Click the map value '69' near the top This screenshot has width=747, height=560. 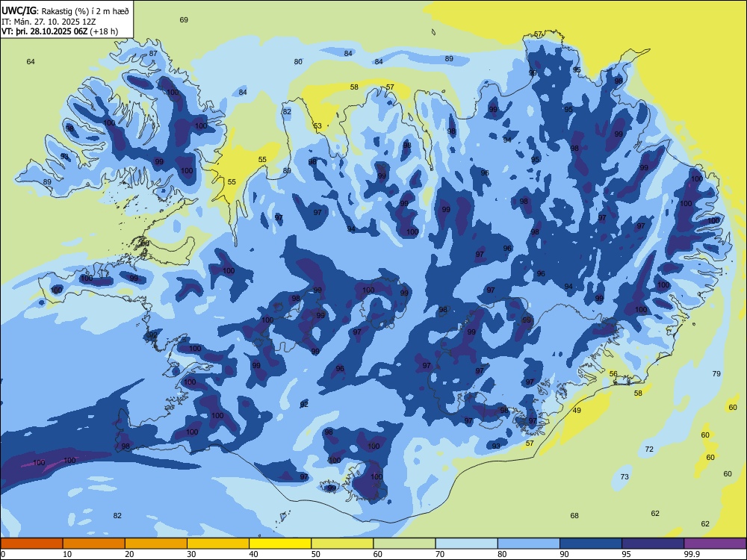(x=184, y=20)
